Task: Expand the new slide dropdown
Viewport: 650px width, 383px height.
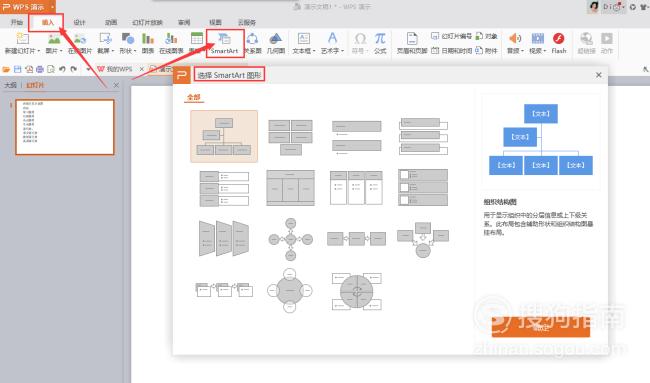Action: coord(39,51)
